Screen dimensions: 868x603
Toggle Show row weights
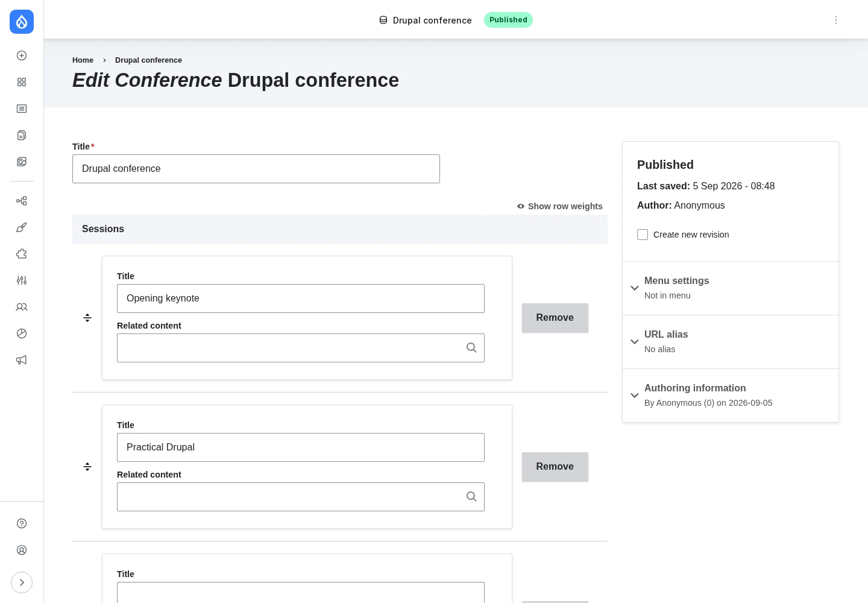tap(560, 206)
